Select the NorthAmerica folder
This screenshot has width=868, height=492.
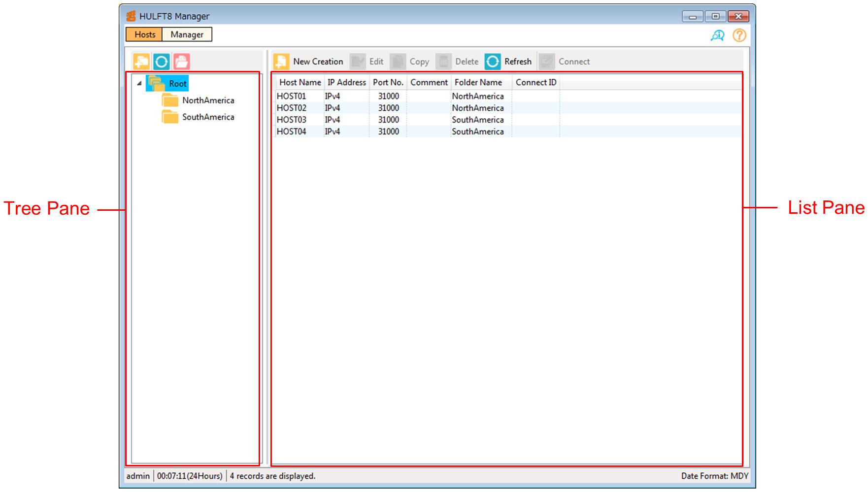point(207,100)
